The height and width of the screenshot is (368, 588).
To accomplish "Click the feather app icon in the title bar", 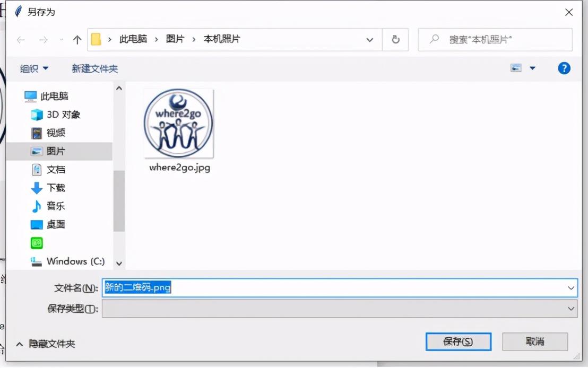I will pyautogui.click(x=18, y=12).
